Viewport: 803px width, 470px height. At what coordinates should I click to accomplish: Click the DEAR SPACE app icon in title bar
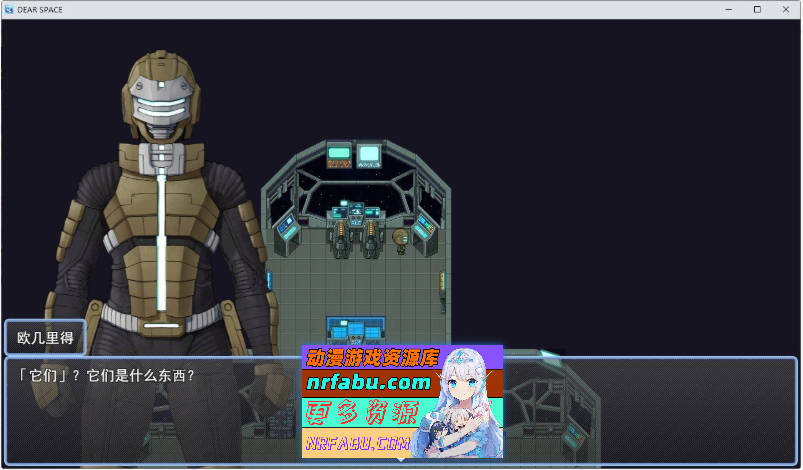(9, 9)
